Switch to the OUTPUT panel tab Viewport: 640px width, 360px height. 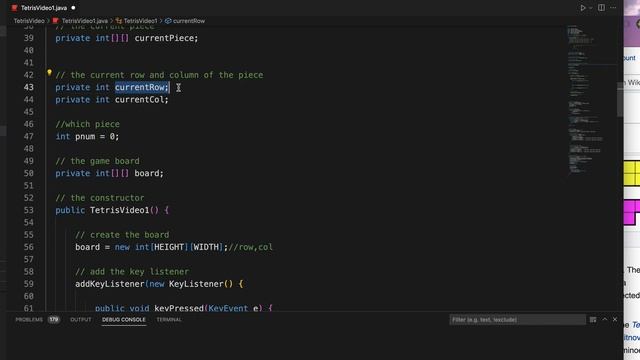[81, 320]
